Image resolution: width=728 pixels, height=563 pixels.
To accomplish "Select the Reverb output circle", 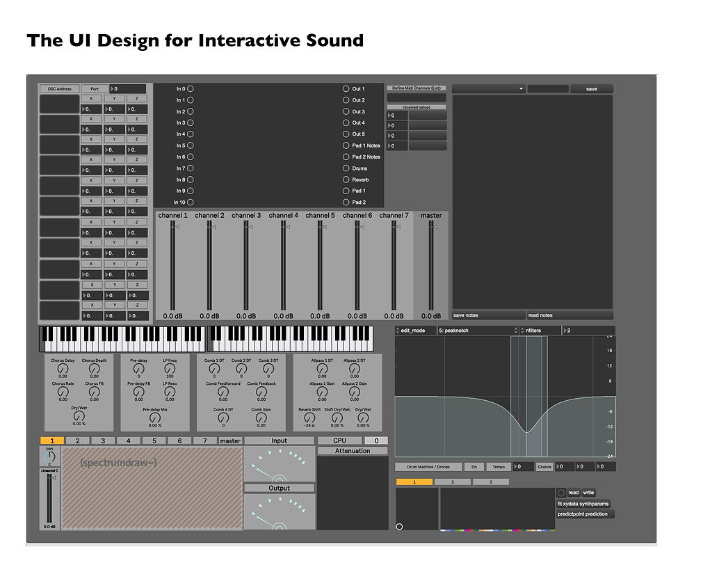I will pyautogui.click(x=346, y=180).
